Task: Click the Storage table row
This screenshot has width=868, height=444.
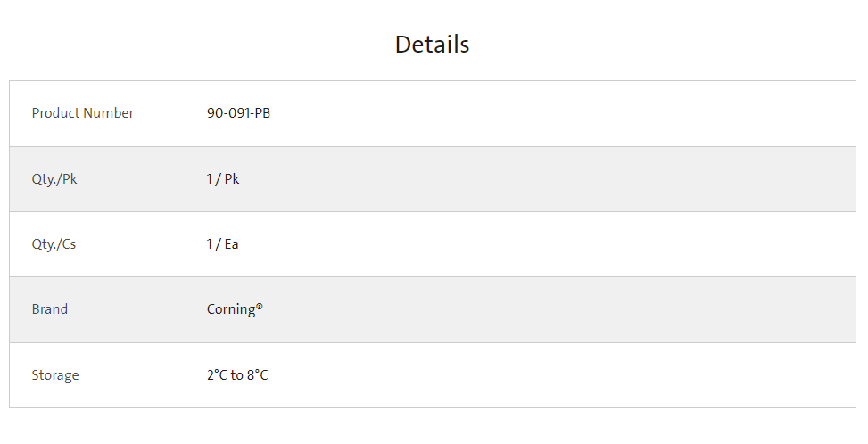Action: click(433, 375)
